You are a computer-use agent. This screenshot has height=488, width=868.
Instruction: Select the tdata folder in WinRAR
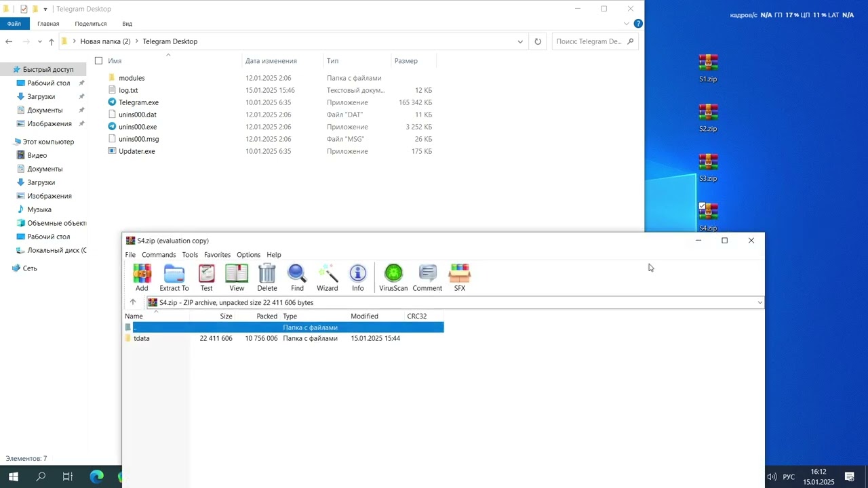click(x=142, y=338)
